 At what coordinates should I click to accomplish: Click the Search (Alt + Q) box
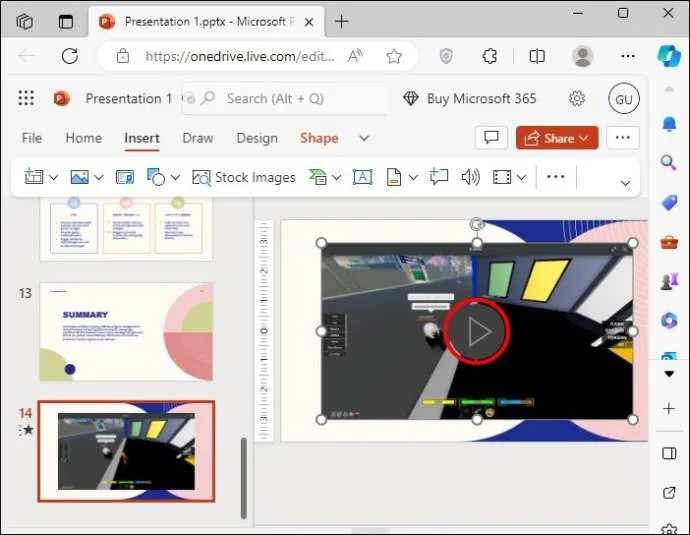coord(285,99)
